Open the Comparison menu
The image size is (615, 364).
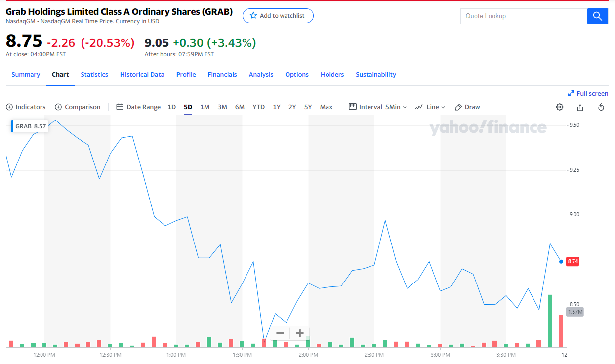click(x=78, y=107)
